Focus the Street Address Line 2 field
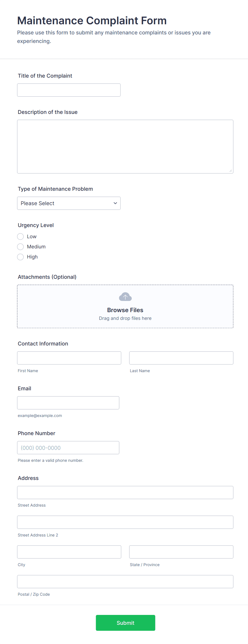The width and height of the screenshot is (248, 644). click(125, 522)
